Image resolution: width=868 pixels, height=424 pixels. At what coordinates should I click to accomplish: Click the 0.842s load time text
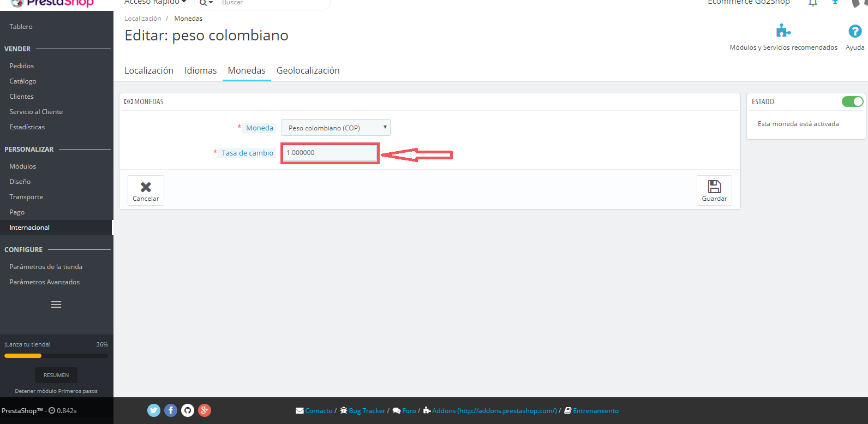point(67,410)
